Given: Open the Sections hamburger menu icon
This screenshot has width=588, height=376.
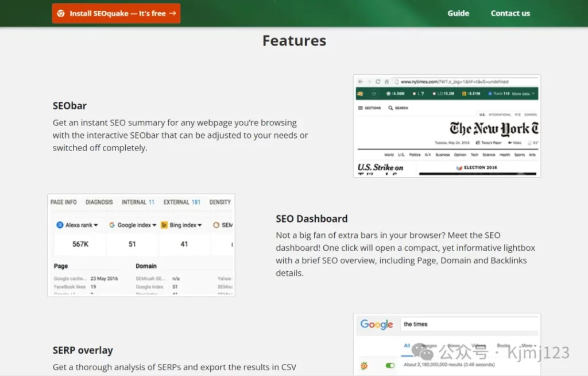Looking at the screenshot, I should click(x=361, y=108).
